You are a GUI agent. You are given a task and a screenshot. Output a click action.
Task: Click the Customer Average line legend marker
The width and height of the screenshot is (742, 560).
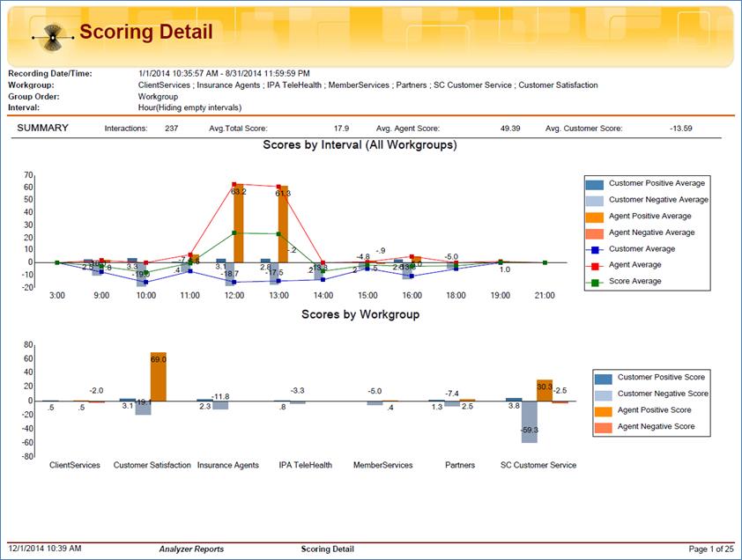(x=595, y=250)
